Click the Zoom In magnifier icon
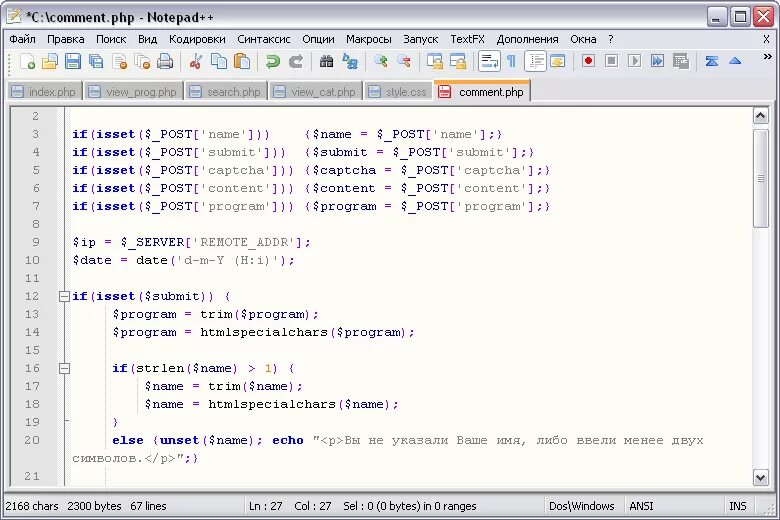 (x=381, y=61)
